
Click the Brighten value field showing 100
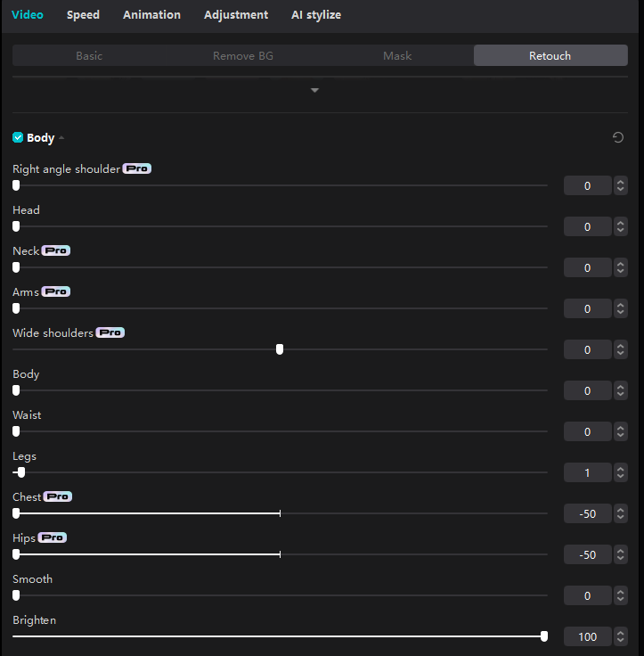coord(588,636)
